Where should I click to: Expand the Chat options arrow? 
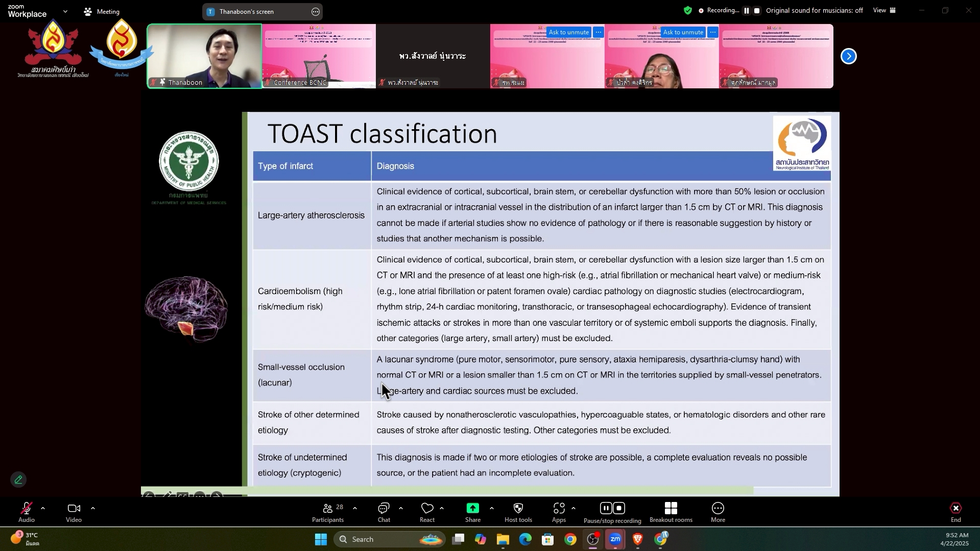tap(401, 509)
